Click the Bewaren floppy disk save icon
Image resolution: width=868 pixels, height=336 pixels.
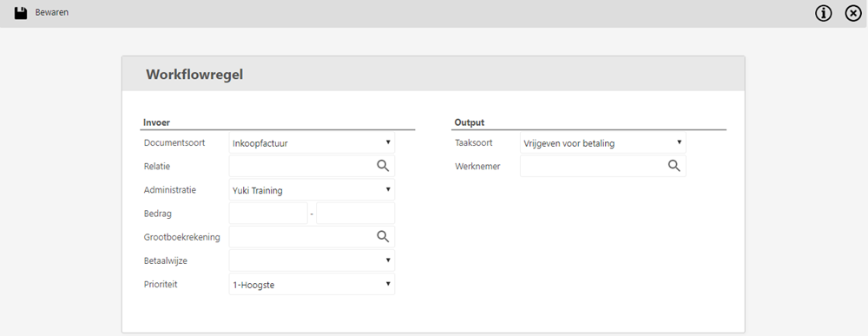click(x=21, y=13)
